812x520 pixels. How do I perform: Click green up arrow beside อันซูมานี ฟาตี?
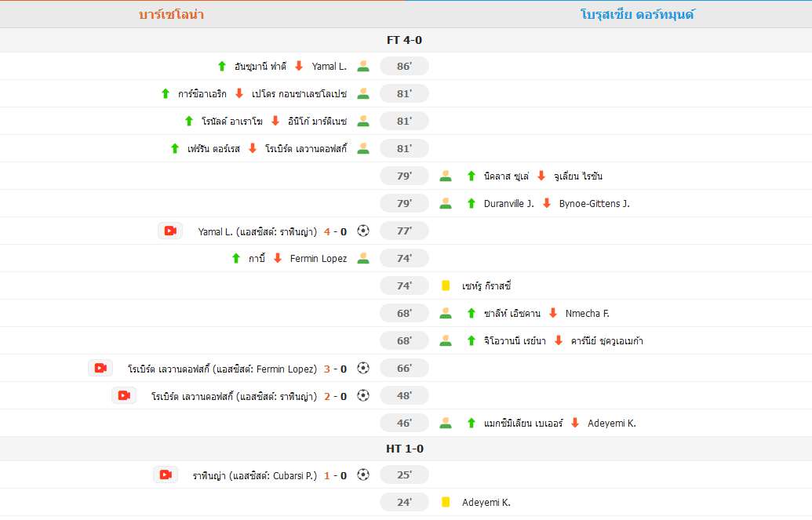click(x=222, y=67)
